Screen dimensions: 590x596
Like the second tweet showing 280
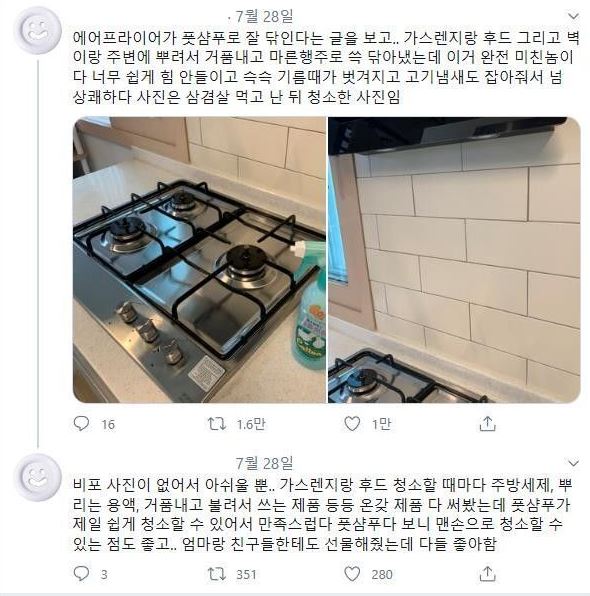pyautogui.click(x=352, y=574)
